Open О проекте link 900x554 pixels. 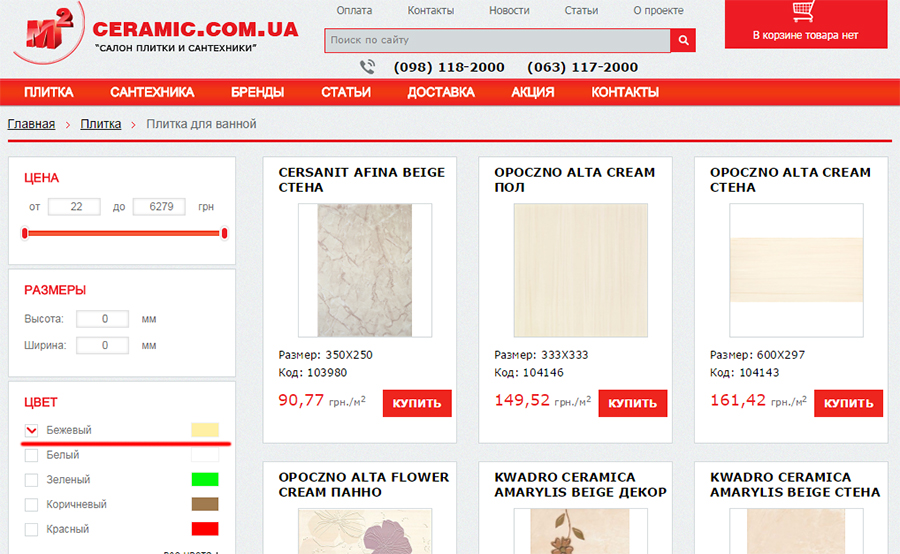658,10
